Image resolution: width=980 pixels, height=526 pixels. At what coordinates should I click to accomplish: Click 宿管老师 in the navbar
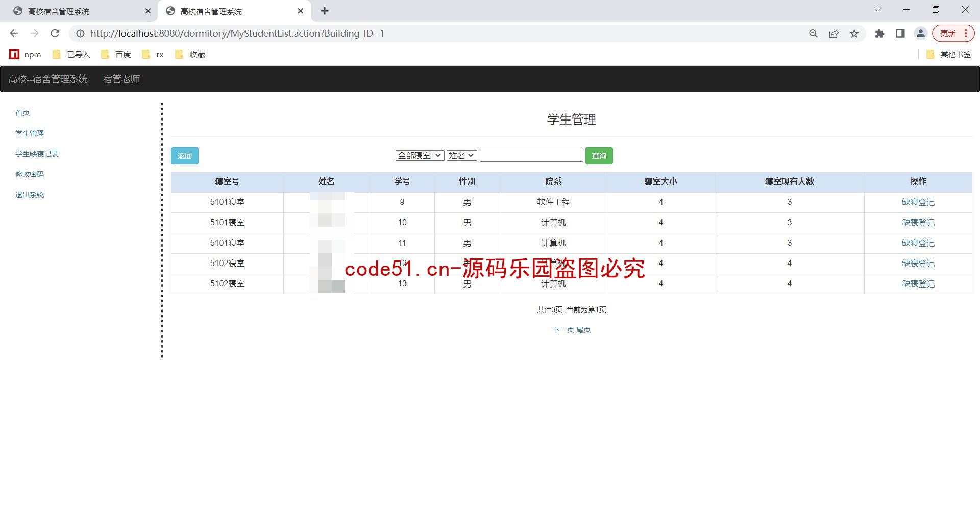121,79
